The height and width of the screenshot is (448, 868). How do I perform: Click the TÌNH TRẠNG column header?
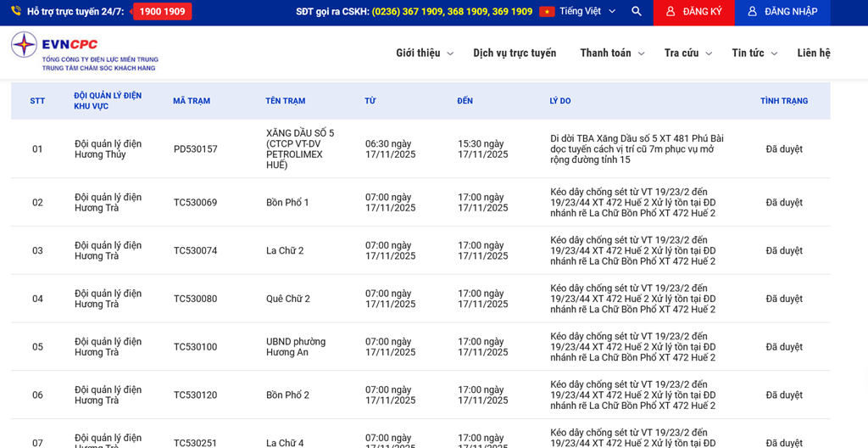coord(783,101)
